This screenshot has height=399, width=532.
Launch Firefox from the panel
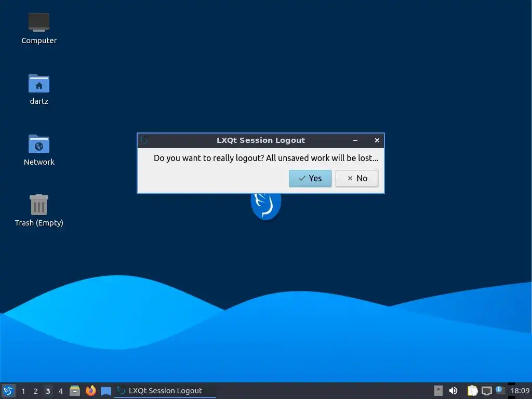click(90, 391)
